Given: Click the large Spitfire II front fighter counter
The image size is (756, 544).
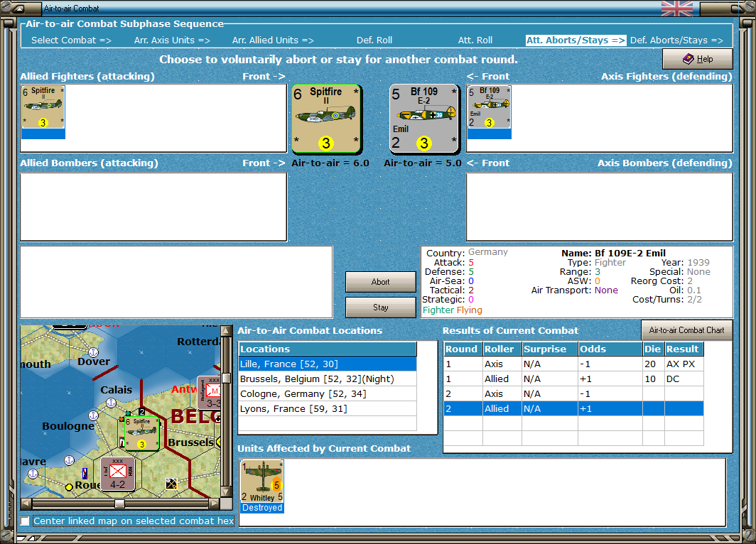Looking at the screenshot, I should pyautogui.click(x=326, y=119).
